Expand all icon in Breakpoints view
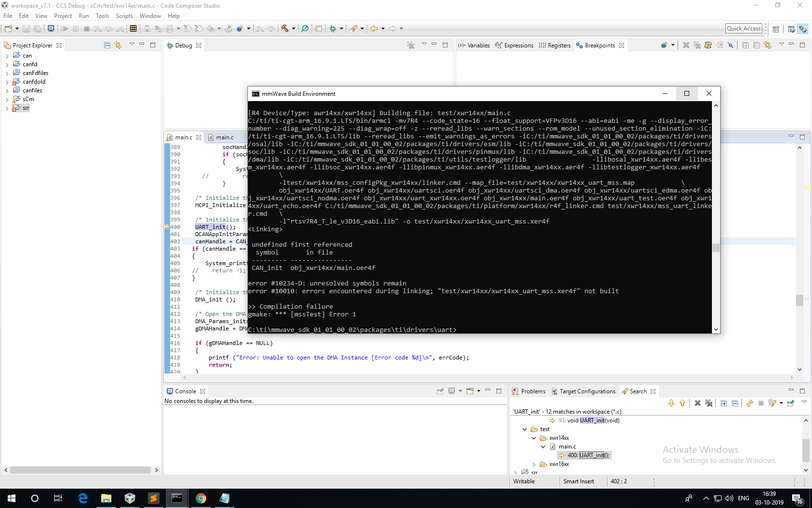 point(745,45)
